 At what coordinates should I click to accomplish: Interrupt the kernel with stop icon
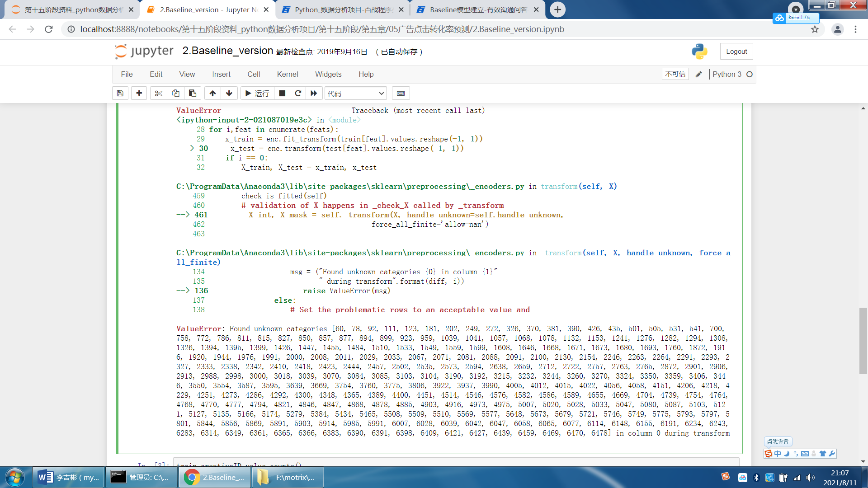point(282,94)
